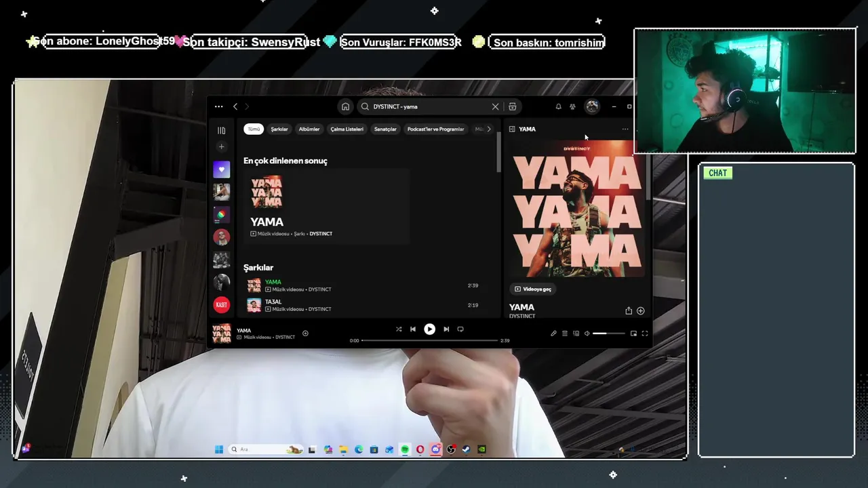
Task: Create a playlist with the plus icon in sidebar
Action: pyautogui.click(x=221, y=146)
